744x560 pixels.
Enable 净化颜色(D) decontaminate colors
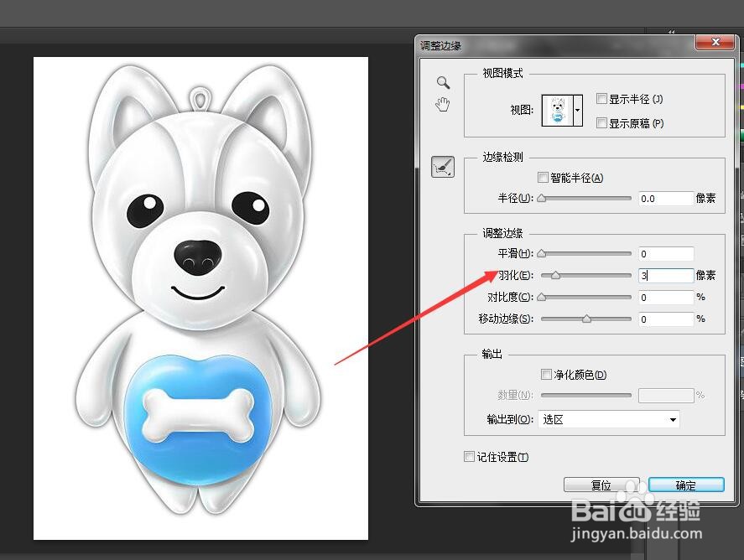coord(548,374)
